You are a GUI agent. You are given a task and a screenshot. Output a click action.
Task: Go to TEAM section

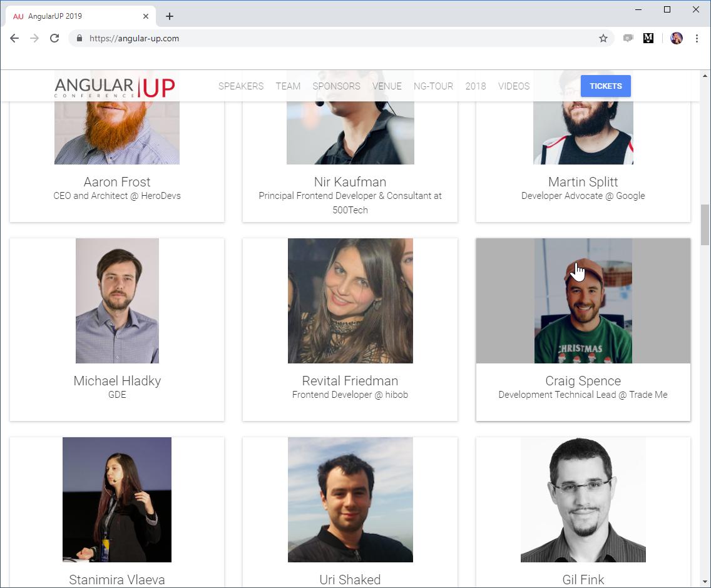point(288,86)
